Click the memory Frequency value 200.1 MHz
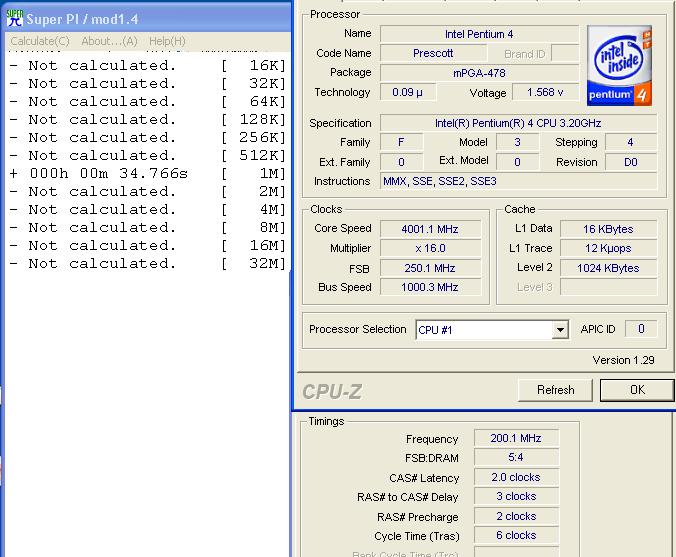This screenshot has height=557, width=676. [x=516, y=438]
